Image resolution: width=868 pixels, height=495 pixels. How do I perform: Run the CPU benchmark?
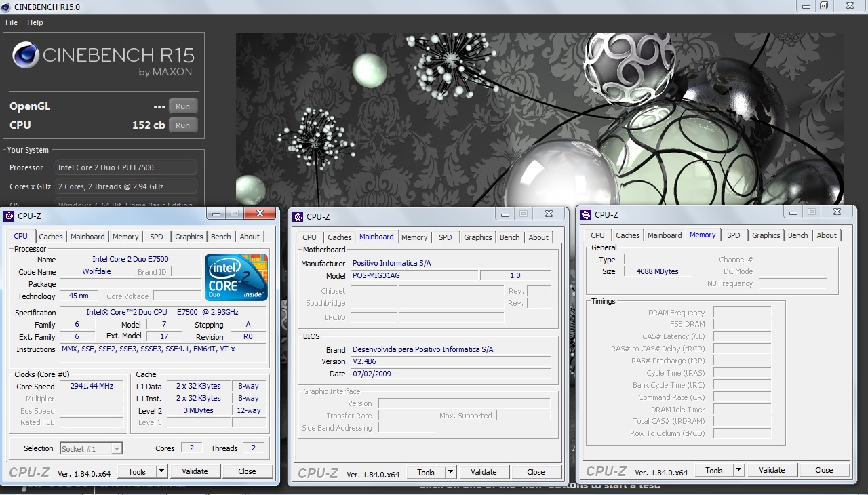click(183, 125)
